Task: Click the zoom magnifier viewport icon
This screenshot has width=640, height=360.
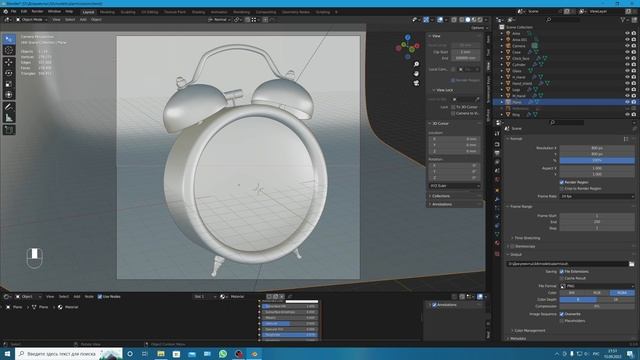Action: [416, 64]
